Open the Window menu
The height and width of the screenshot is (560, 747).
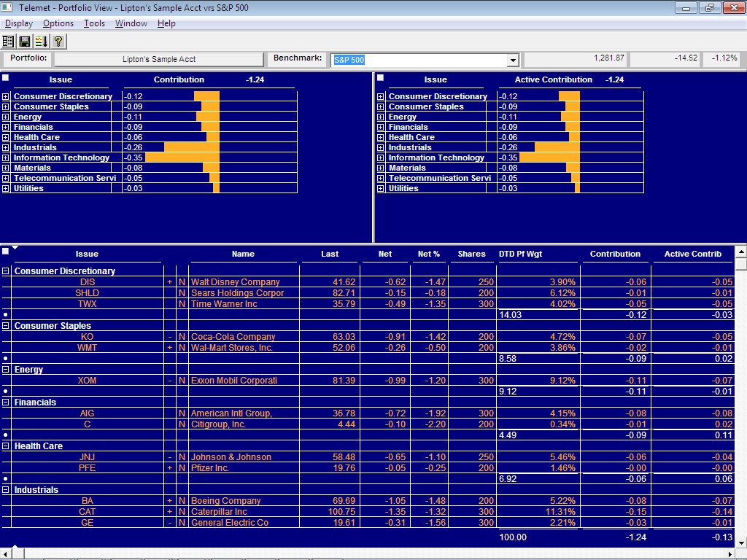point(131,23)
